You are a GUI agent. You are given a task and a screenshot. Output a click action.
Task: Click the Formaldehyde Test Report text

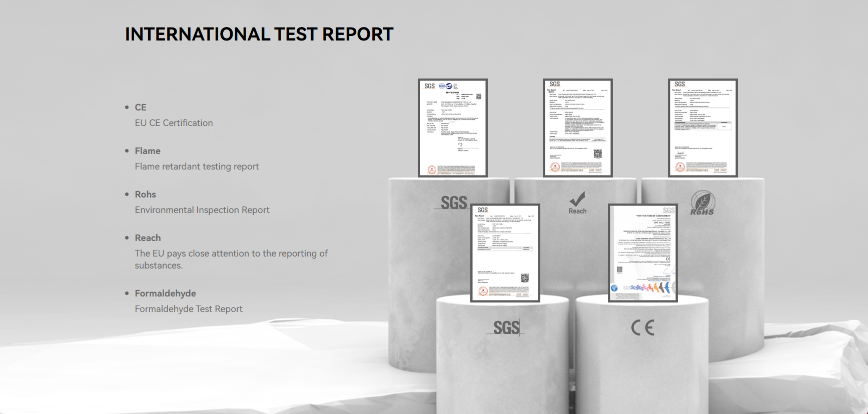(x=189, y=309)
